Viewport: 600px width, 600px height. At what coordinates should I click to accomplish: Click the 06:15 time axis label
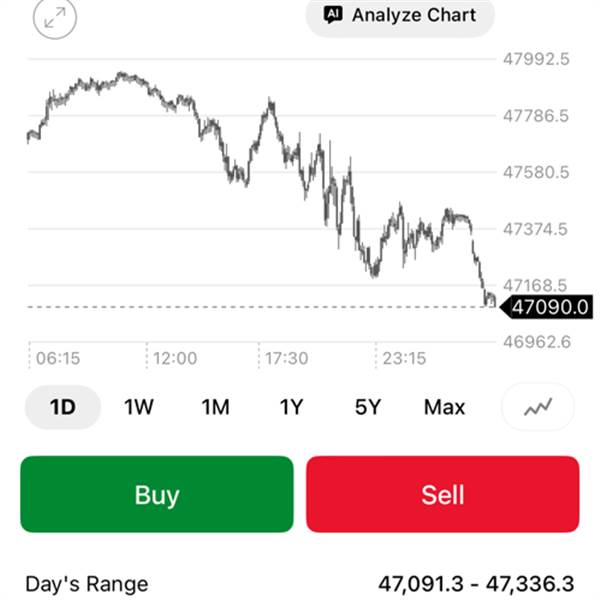(x=58, y=357)
